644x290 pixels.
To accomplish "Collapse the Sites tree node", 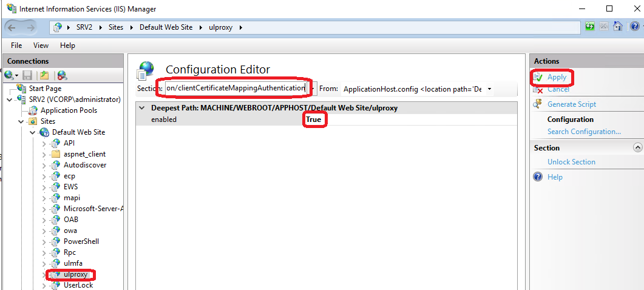I will (21, 121).
